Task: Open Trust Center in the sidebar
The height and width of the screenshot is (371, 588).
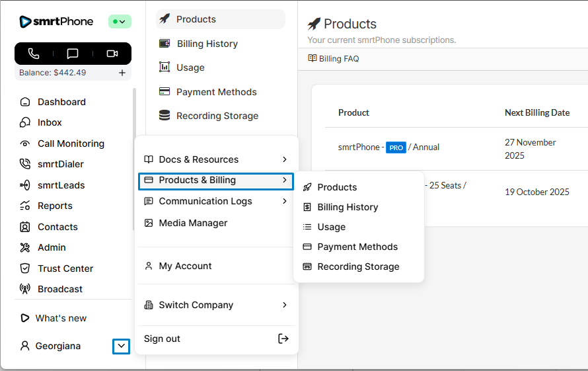Action: (65, 268)
